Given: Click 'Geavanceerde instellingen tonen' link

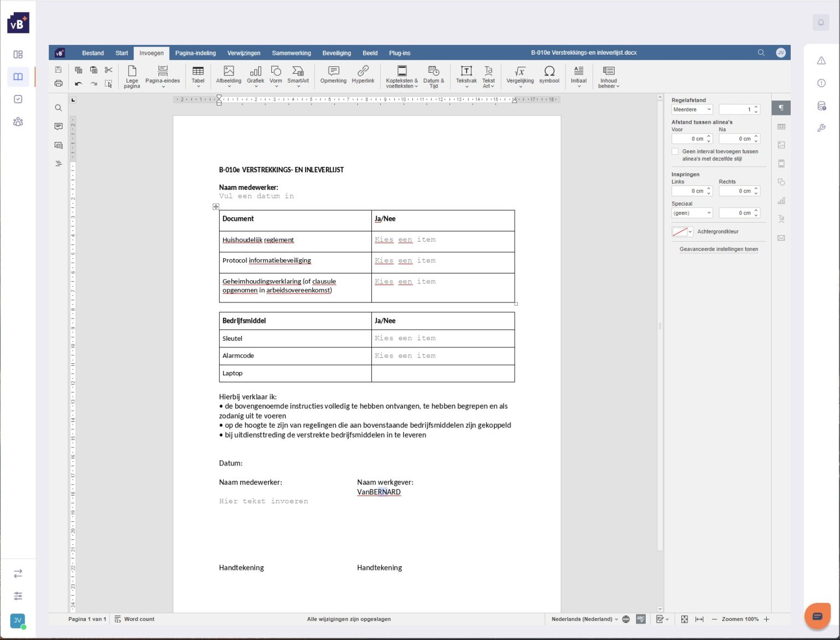Looking at the screenshot, I should coord(718,249).
